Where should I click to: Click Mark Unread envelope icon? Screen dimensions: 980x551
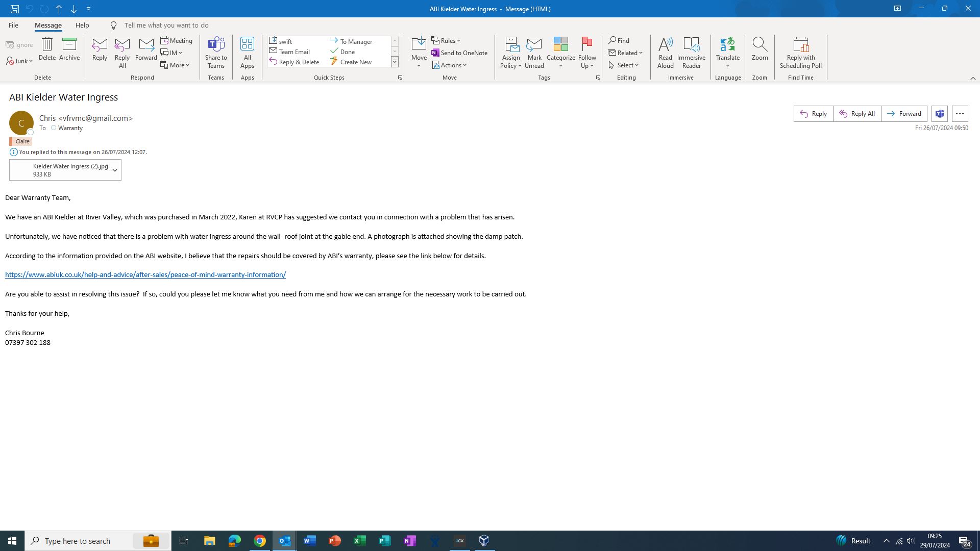pyautogui.click(x=534, y=45)
